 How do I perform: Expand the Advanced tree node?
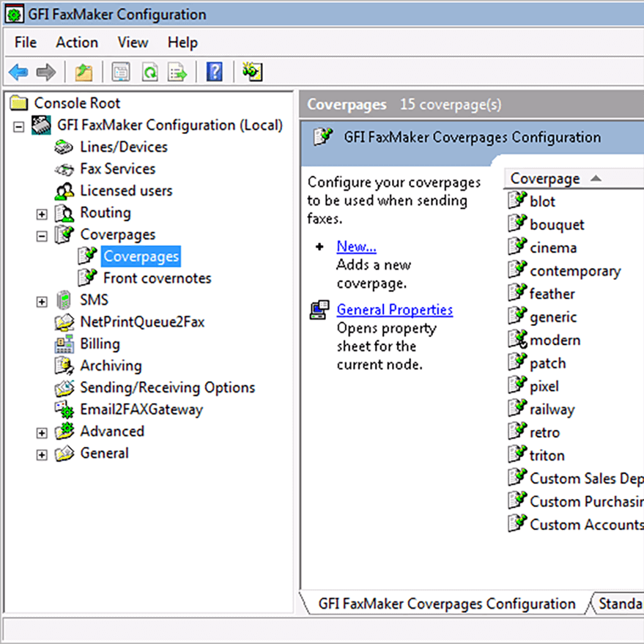click(x=42, y=433)
